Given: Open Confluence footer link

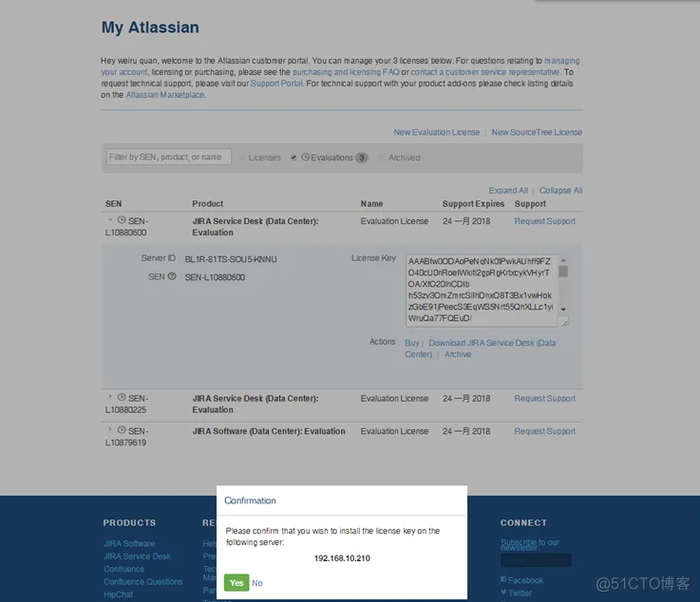Looking at the screenshot, I should click(124, 570).
